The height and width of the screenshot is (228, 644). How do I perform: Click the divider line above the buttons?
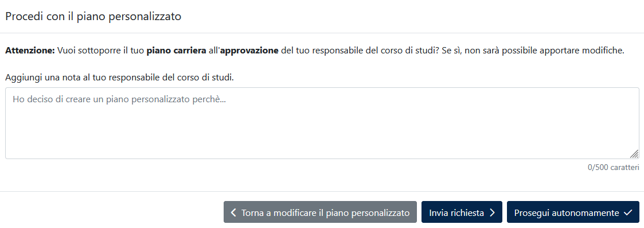click(322, 191)
